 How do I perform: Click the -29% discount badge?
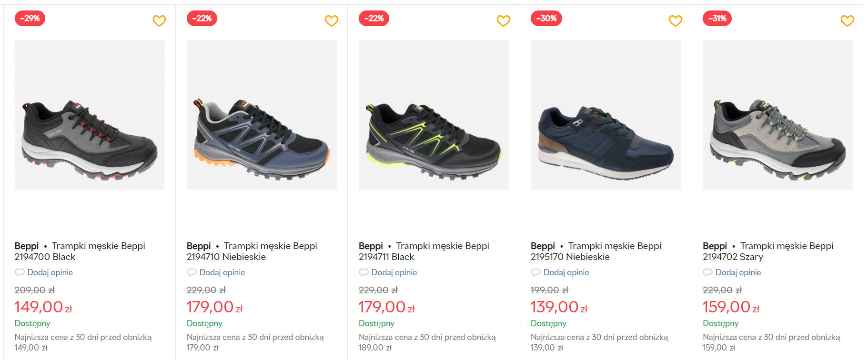pyautogui.click(x=30, y=19)
